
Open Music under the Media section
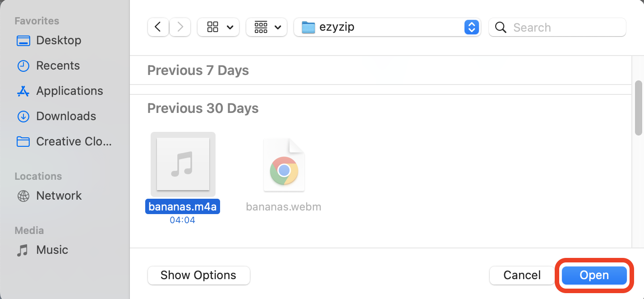pyautogui.click(x=52, y=250)
